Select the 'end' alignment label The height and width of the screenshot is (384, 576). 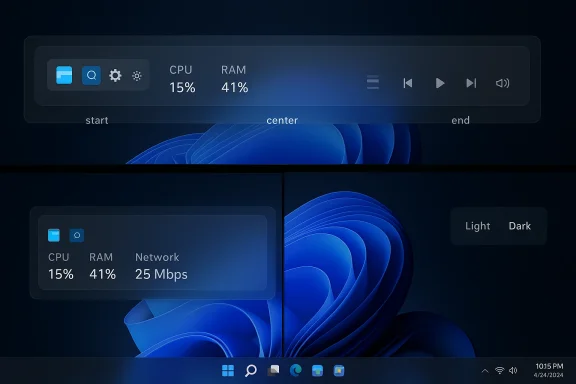point(460,121)
